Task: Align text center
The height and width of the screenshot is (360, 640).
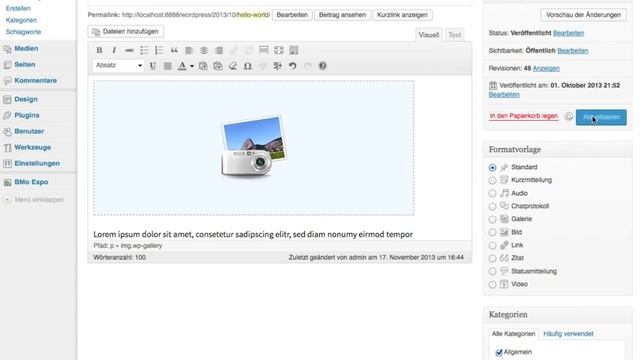Action: [204, 50]
